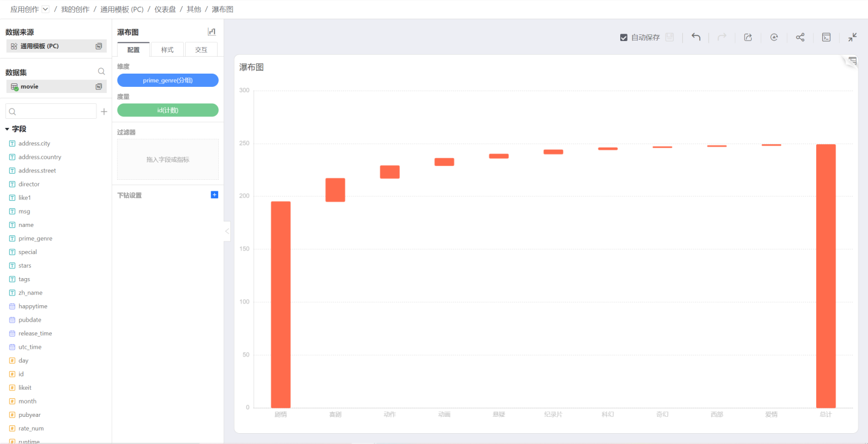
Task: Click the waterfall chart type icon
Action: 212,32
